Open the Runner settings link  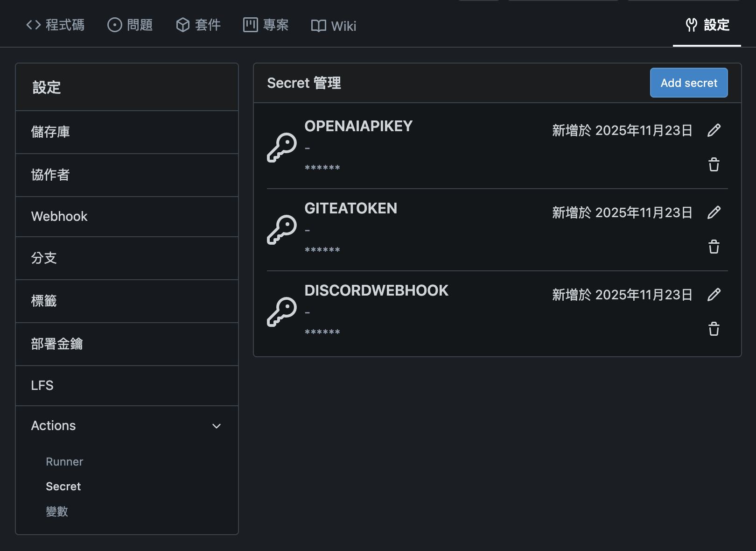point(64,461)
